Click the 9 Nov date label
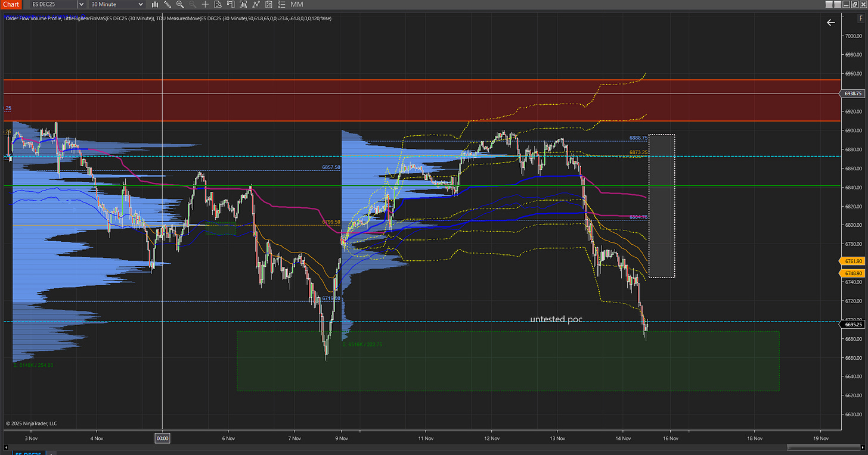868x455 pixels. point(341,438)
